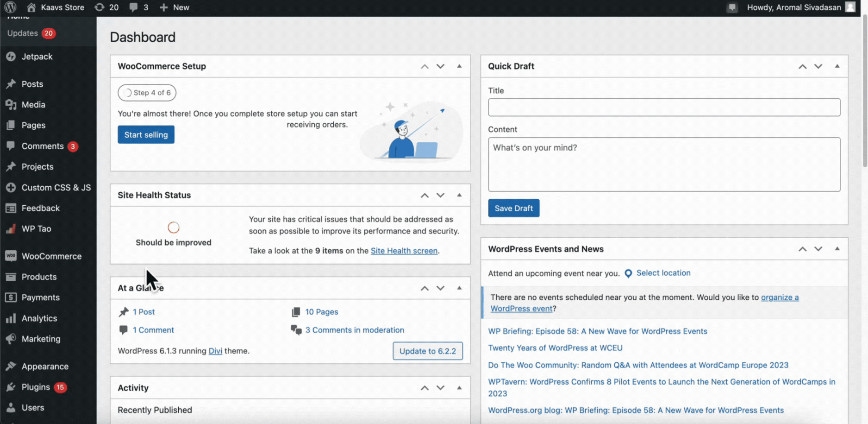Click the WP Tao sidebar icon
Viewport: 868px width, 424px height.
pos(11,229)
